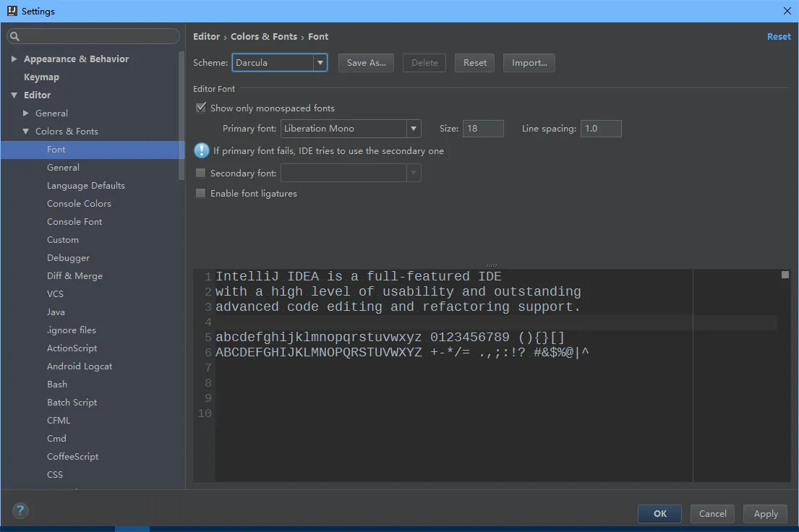
Task: Click the preview panel resize divider handle
Action: coord(492,265)
